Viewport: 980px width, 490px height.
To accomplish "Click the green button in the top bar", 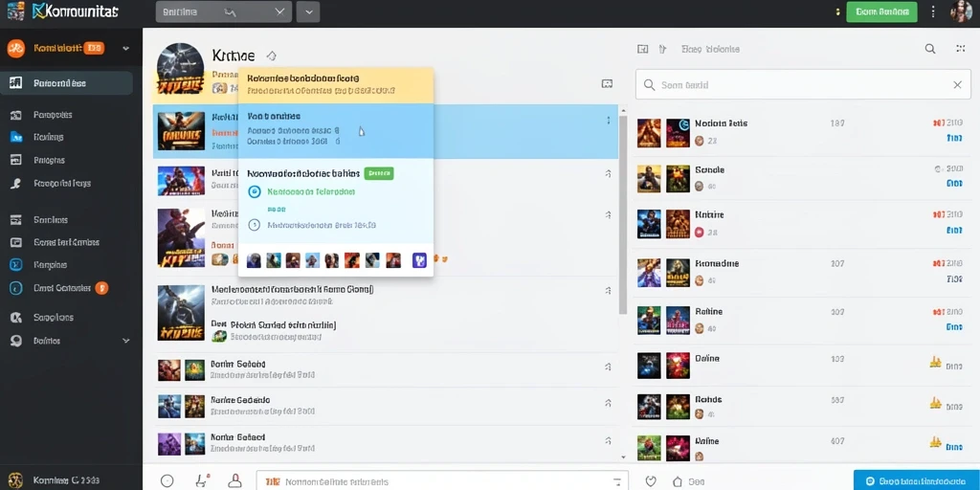I will pyautogui.click(x=881, y=11).
